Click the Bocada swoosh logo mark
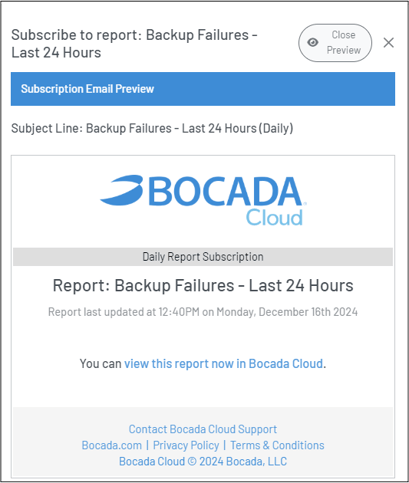The width and height of the screenshot is (409, 483). (122, 190)
